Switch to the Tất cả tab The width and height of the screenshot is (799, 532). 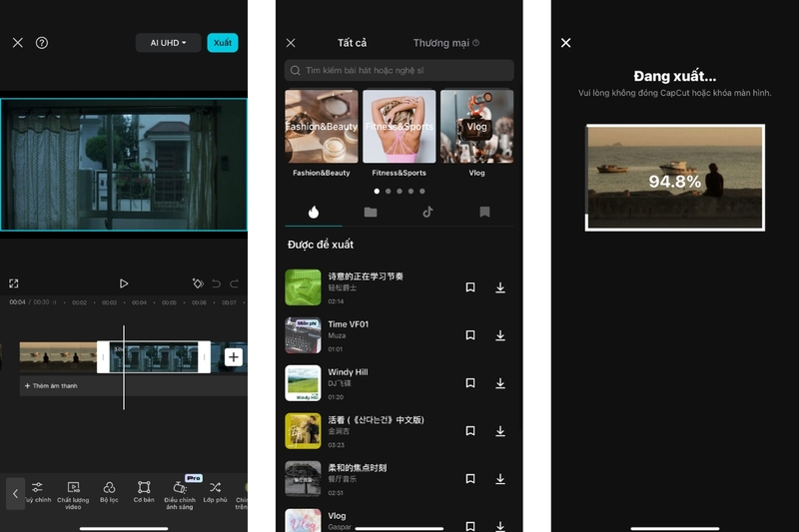(352, 43)
